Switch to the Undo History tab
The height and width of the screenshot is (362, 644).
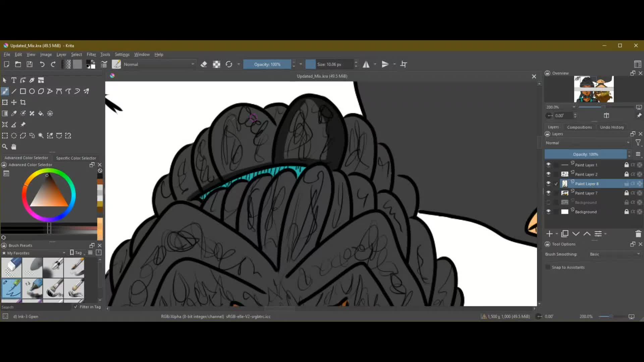coord(612,127)
